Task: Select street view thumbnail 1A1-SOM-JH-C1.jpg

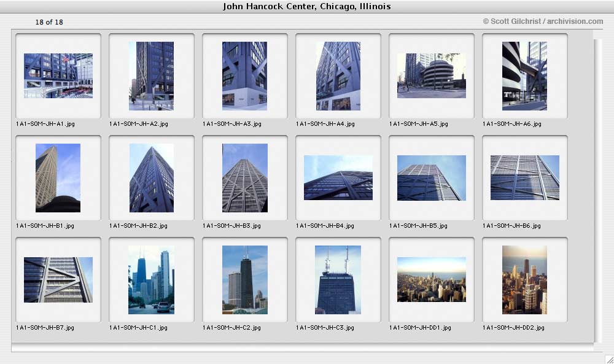Action: coord(152,280)
